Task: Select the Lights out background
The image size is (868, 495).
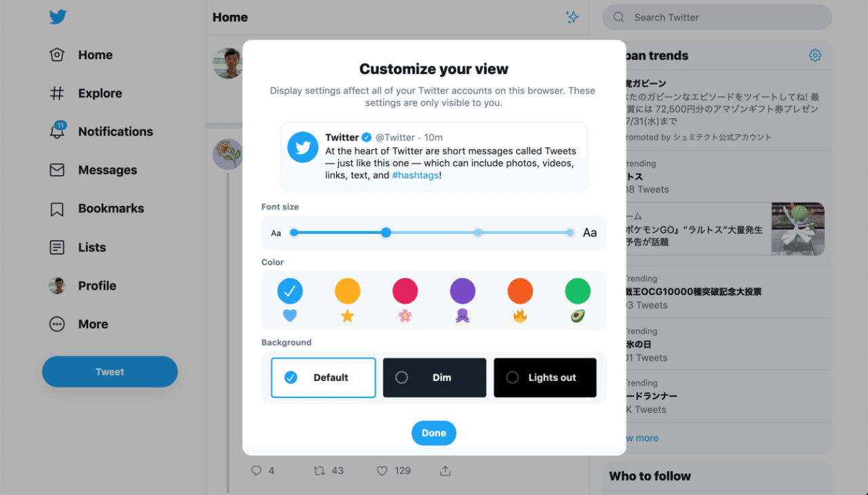Action: coord(545,378)
